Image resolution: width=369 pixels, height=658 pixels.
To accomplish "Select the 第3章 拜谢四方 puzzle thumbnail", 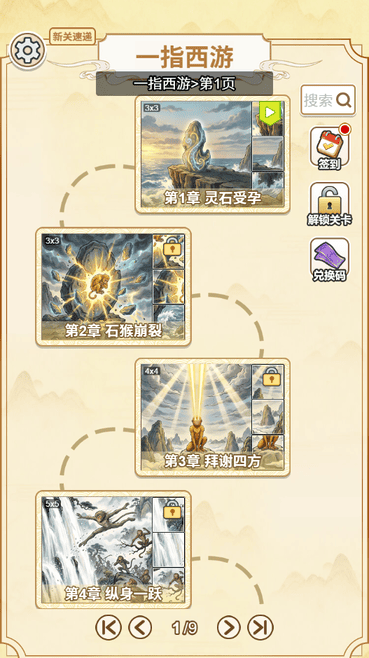I will [213, 418].
